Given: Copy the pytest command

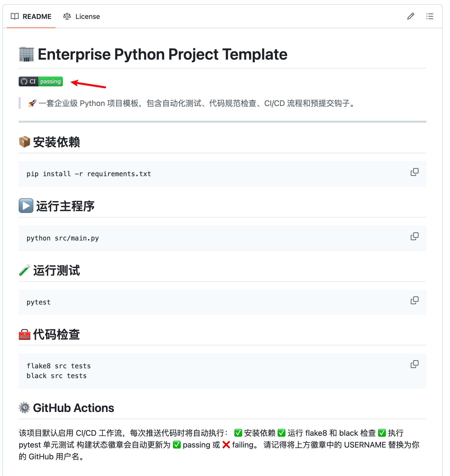Looking at the screenshot, I should coord(414,301).
